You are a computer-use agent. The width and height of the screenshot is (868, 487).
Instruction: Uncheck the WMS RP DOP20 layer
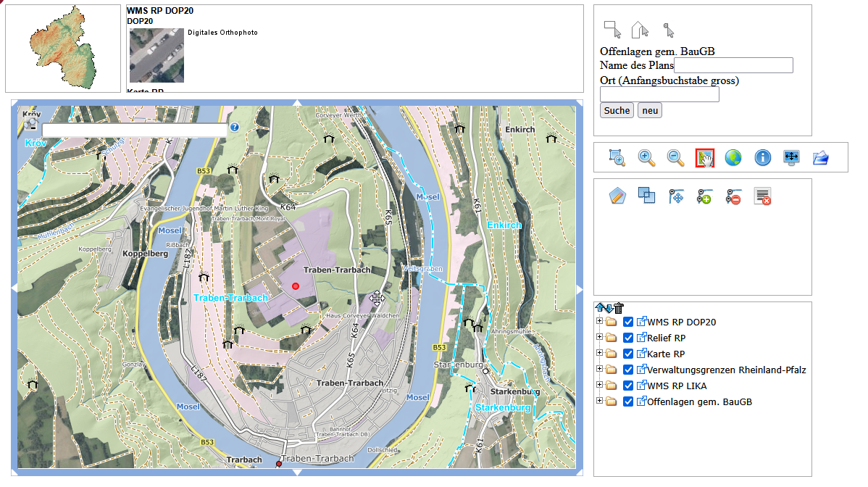pyautogui.click(x=628, y=322)
